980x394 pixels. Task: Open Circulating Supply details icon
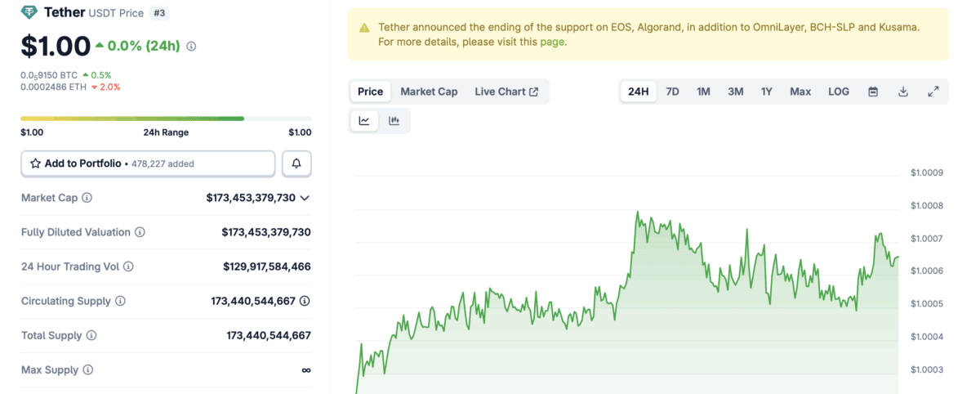click(x=305, y=301)
